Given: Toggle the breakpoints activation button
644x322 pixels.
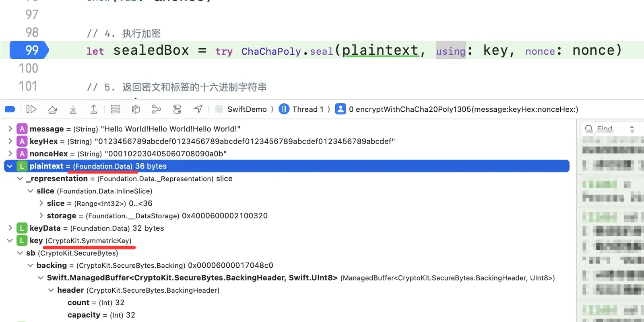Looking at the screenshot, I should (x=10, y=109).
